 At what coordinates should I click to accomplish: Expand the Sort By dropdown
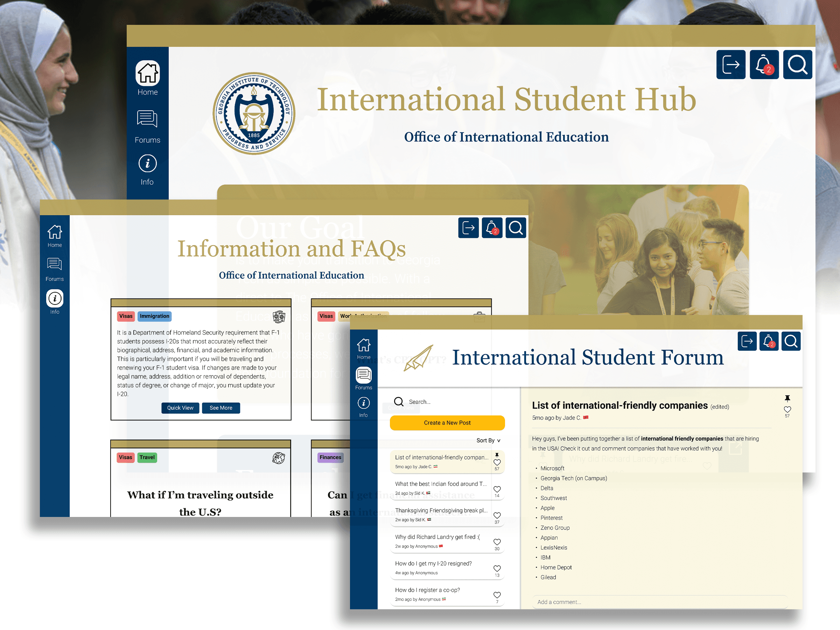coord(488,441)
